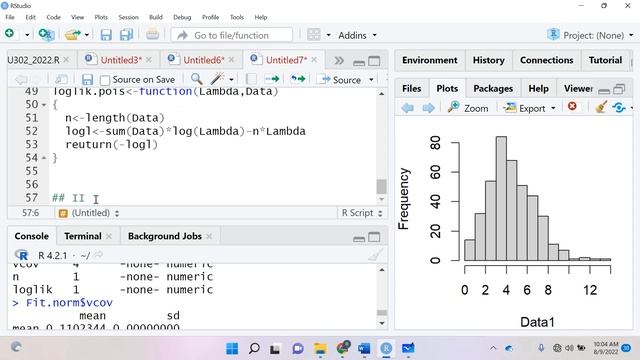The width and height of the screenshot is (640, 360).
Task: Click the Create a Project icon
Action: 46,35
